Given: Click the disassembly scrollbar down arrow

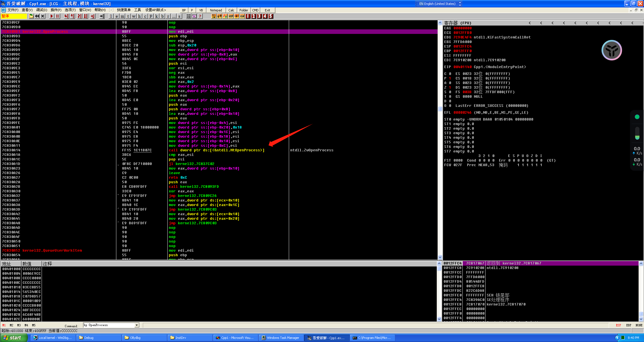Looking at the screenshot, I should point(440,257).
